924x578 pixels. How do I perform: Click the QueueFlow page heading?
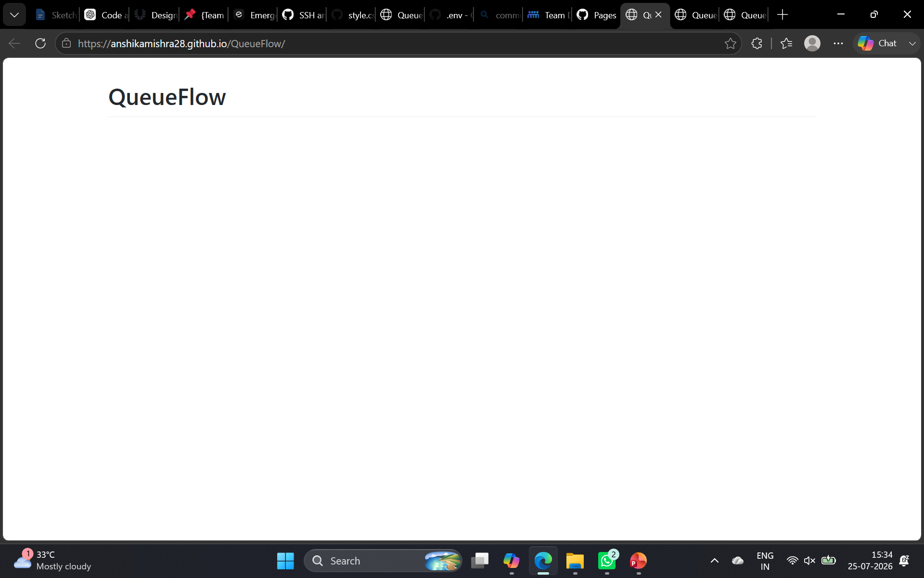(167, 97)
